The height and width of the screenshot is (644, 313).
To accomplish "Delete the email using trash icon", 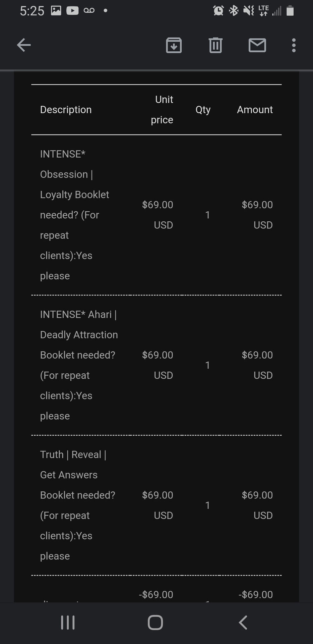I will 215,45.
